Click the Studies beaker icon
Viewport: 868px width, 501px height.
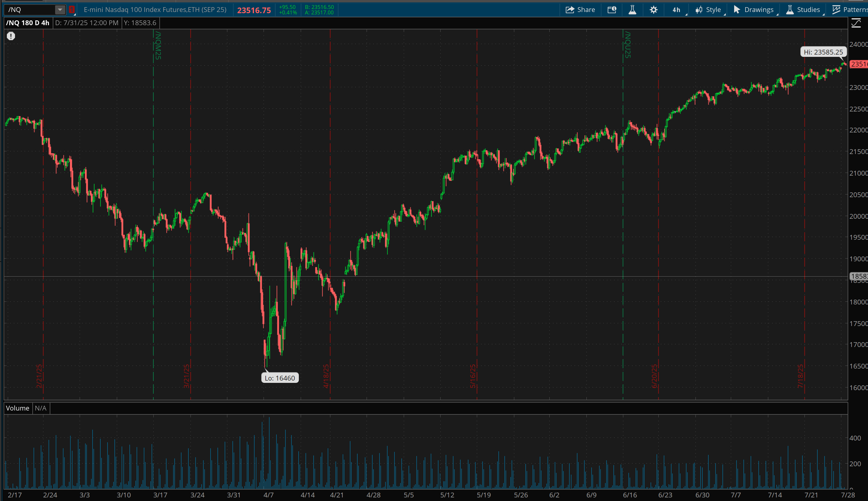point(790,9)
